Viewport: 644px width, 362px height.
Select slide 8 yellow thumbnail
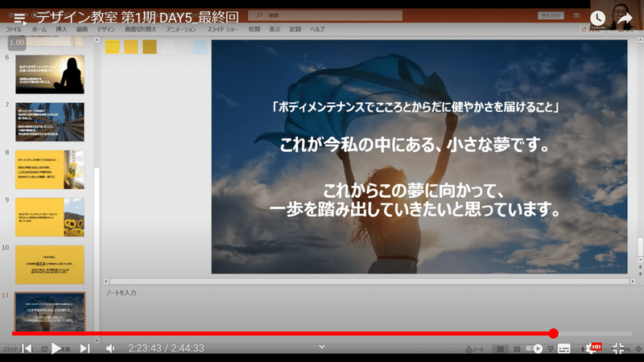tap(50, 170)
